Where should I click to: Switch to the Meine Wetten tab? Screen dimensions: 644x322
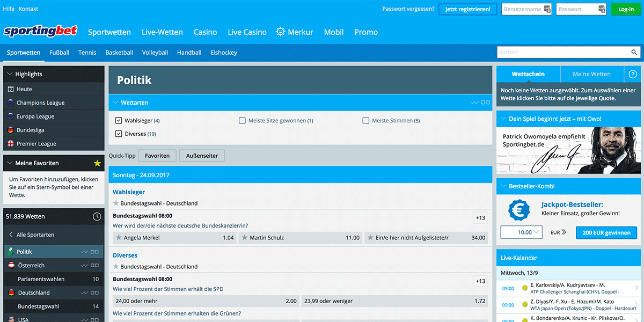pos(591,74)
